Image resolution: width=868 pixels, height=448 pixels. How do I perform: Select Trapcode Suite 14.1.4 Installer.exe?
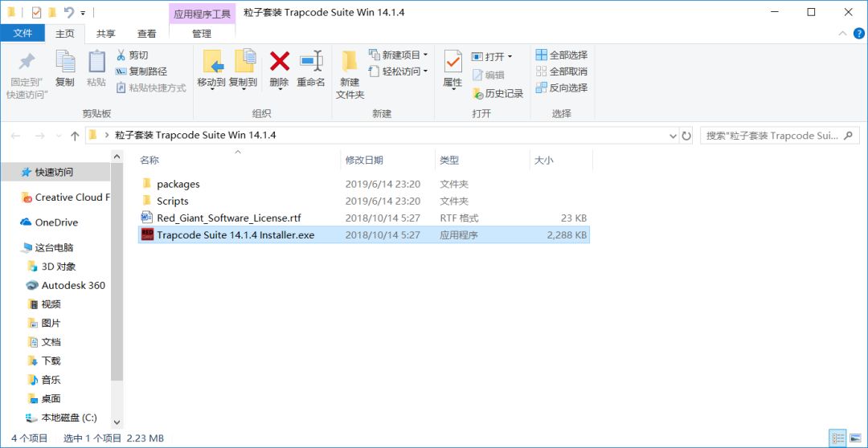point(364,235)
